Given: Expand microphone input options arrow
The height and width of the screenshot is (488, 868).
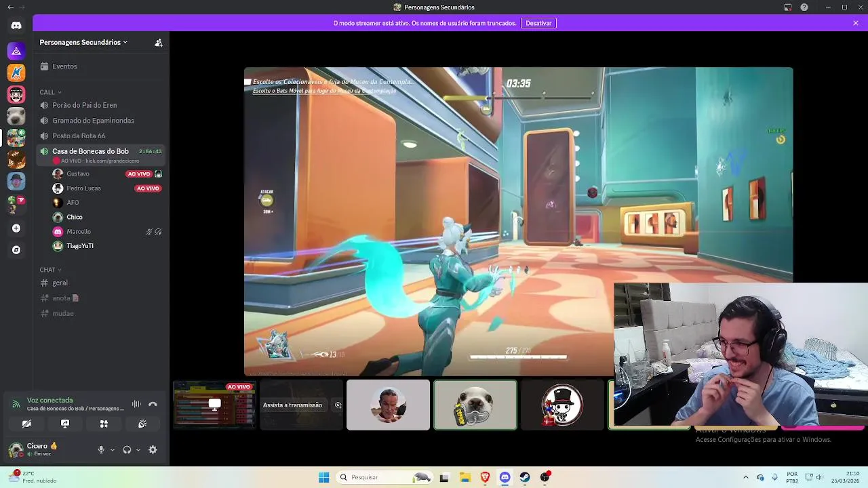Looking at the screenshot, I should click(x=113, y=449).
